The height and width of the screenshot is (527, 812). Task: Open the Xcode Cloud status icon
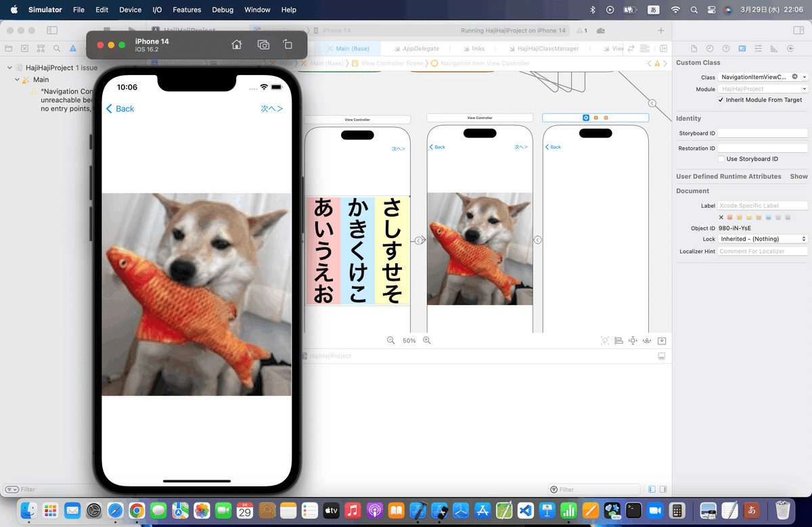tap(601, 30)
